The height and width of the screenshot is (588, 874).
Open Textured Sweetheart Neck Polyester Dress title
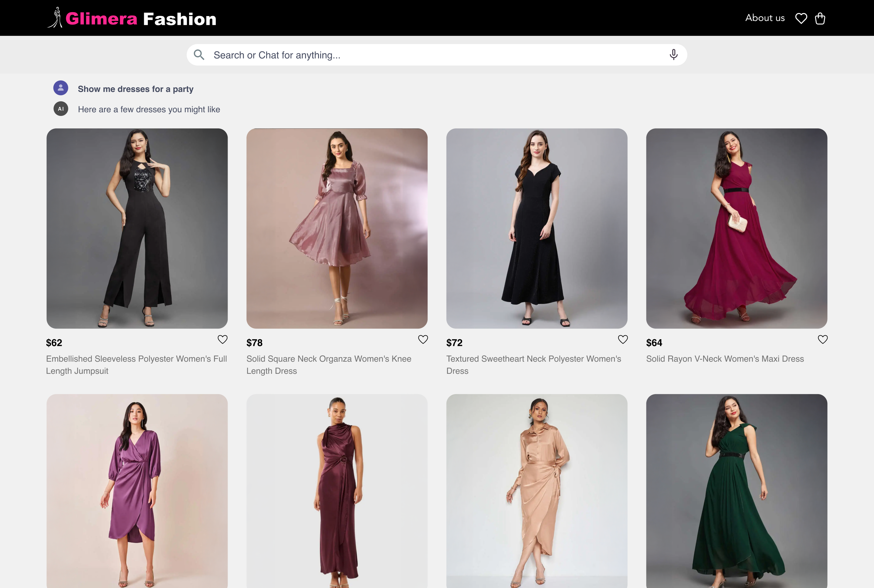pyautogui.click(x=534, y=364)
